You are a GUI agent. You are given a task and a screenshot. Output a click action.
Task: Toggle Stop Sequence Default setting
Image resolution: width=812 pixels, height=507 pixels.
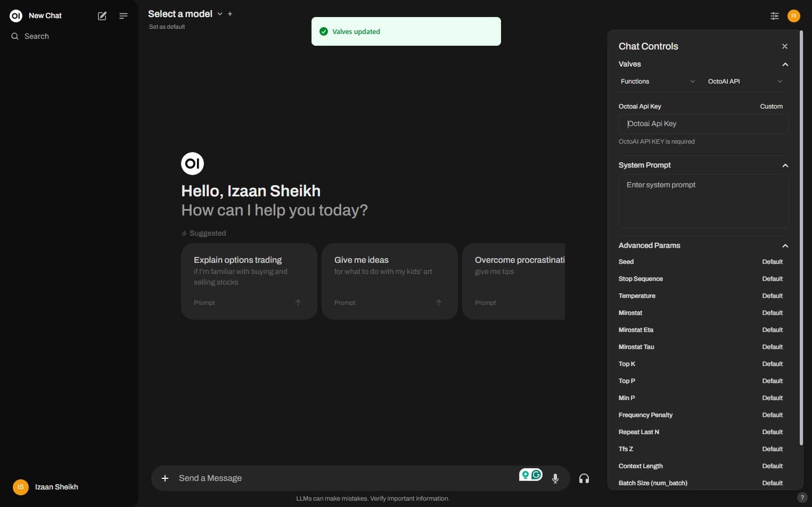click(x=772, y=279)
